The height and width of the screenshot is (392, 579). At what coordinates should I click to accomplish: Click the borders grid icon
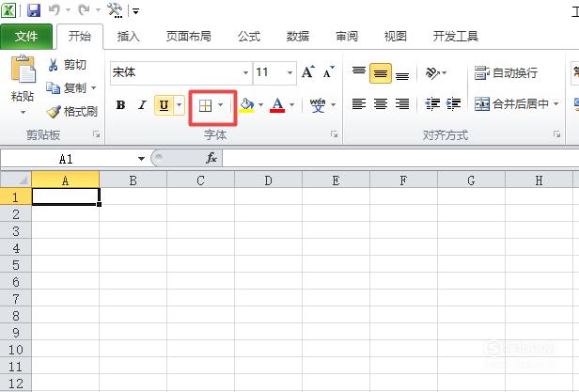205,105
